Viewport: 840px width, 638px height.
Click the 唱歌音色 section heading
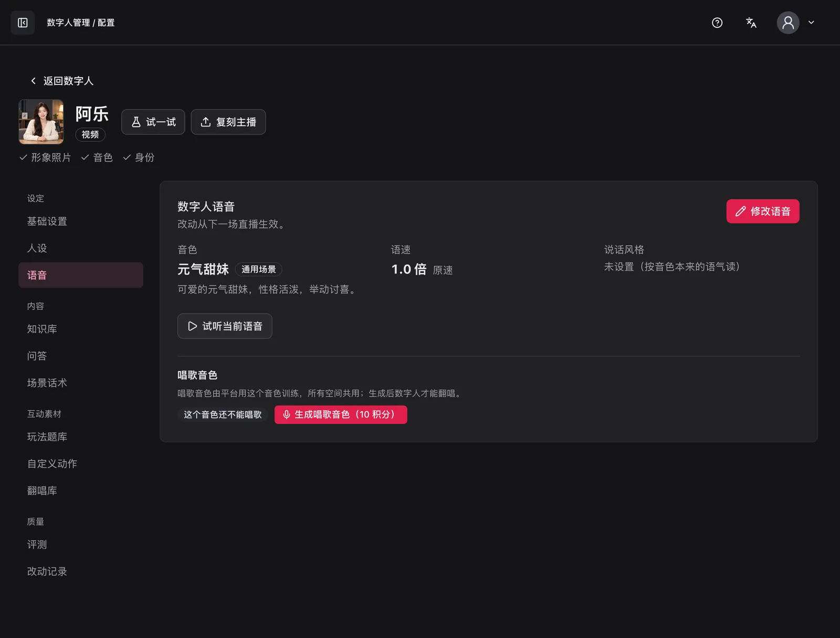click(x=197, y=375)
